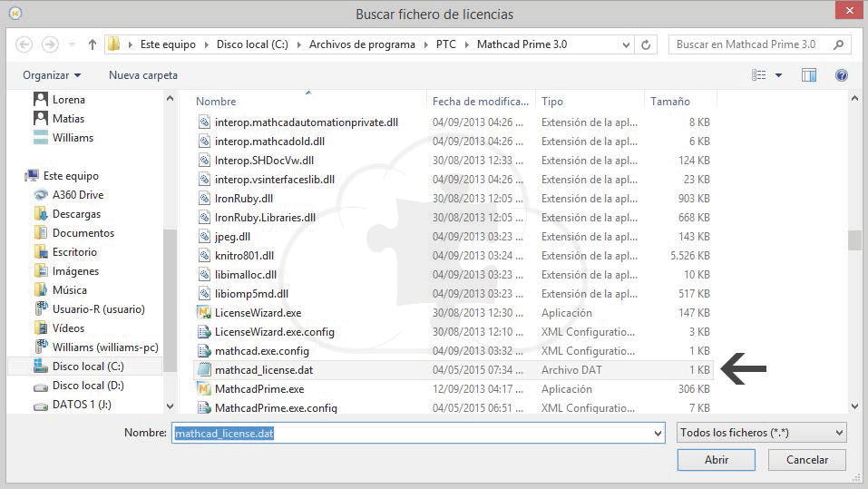Viewport: 868px width, 489px height.
Task: Click file list scrollbar down arrow
Action: [854, 406]
